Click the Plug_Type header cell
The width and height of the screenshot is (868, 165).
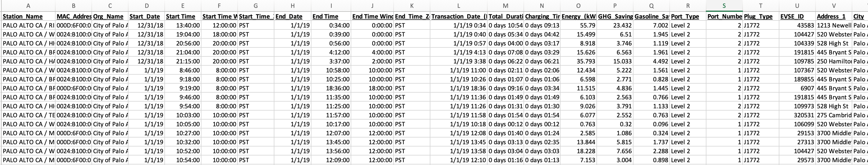[761, 16]
